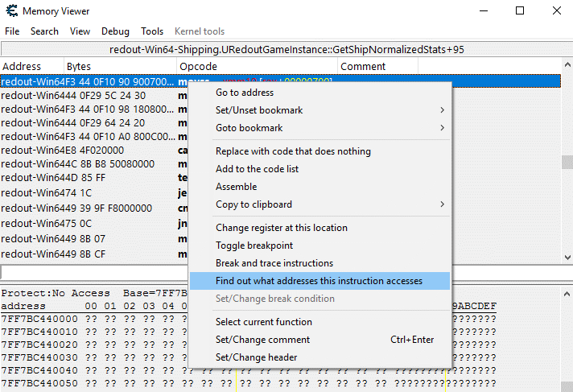Click the Comment column header

(x=362, y=66)
